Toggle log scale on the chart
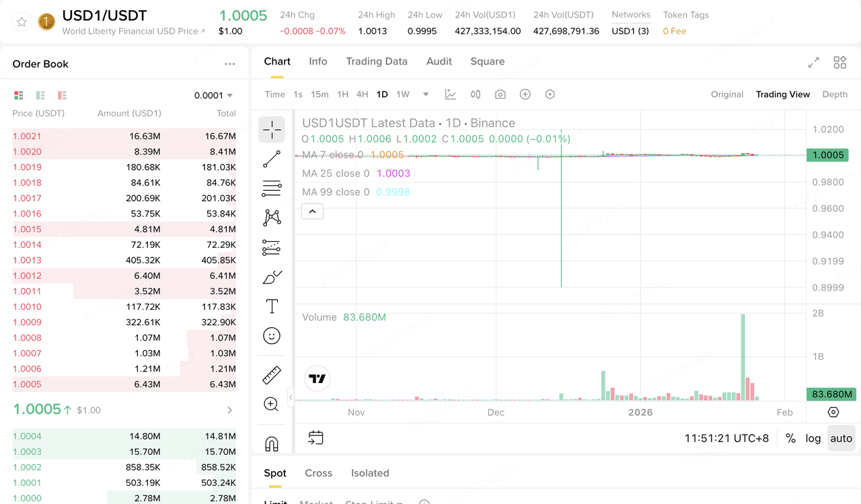The image size is (861, 504). coord(813,438)
